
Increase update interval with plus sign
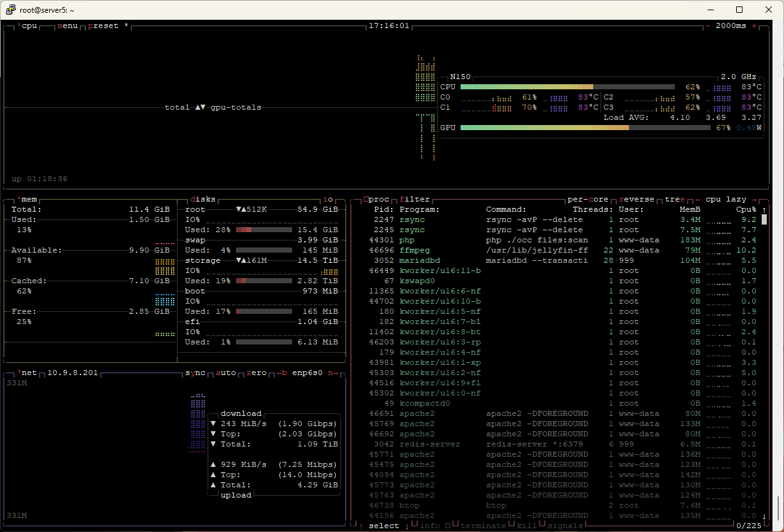(x=755, y=26)
